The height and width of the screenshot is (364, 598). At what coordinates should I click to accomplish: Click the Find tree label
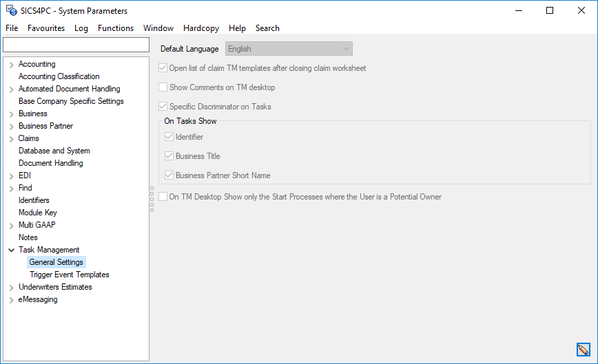pos(25,188)
